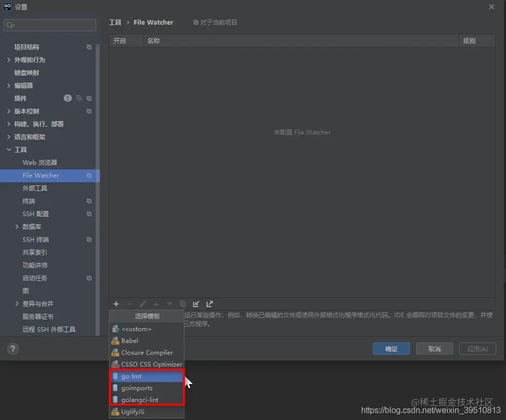Viewport: 506px width, 420px height.
Task: Choose the Babel template
Action: [146, 340]
